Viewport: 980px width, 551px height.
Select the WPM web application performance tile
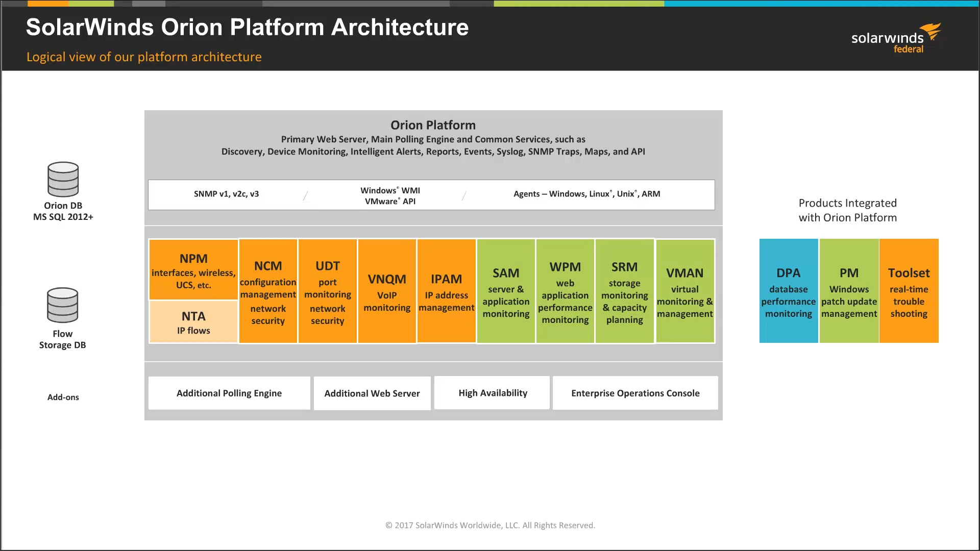(565, 291)
